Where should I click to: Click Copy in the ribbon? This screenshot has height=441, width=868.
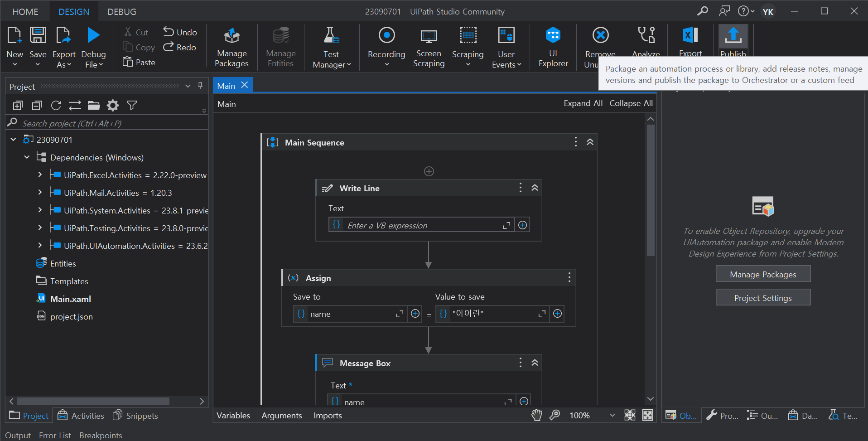point(139,47)
